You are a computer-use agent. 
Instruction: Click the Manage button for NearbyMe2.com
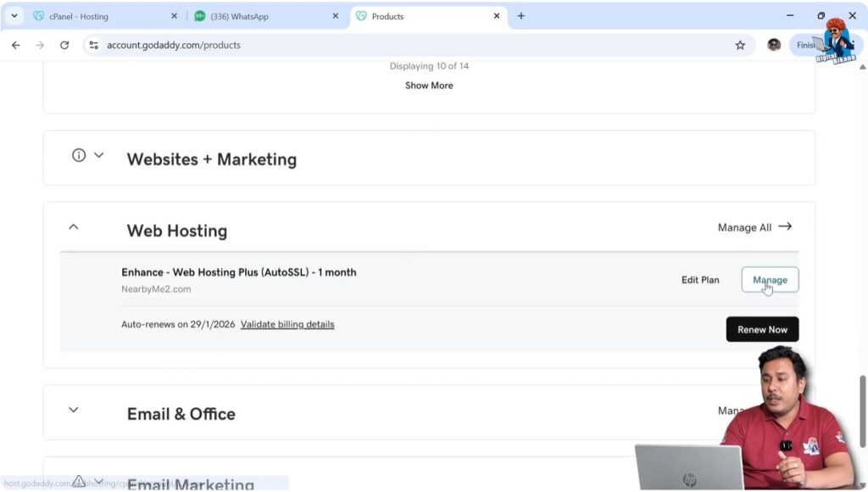pyautogui.click(x=770, y=280)
